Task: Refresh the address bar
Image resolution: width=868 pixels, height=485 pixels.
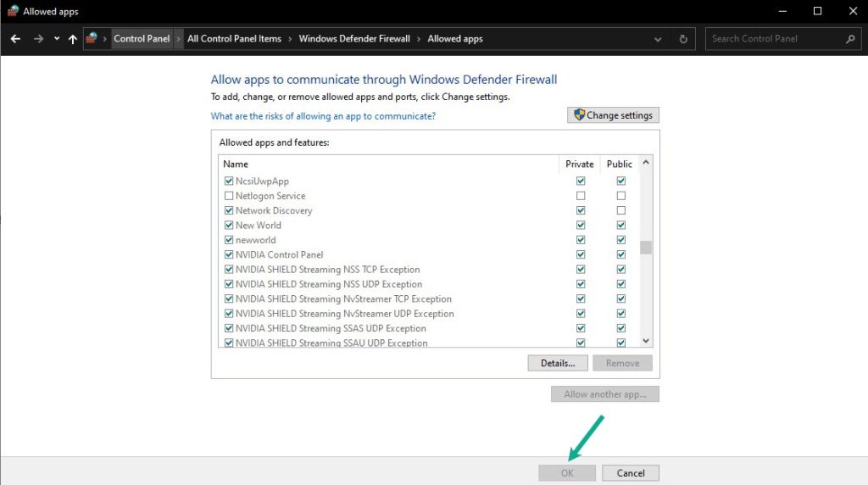Action: [683, 39]
